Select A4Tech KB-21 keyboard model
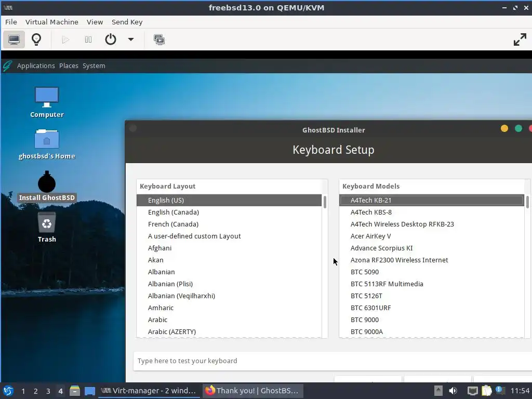 click(x=432, y=200)
